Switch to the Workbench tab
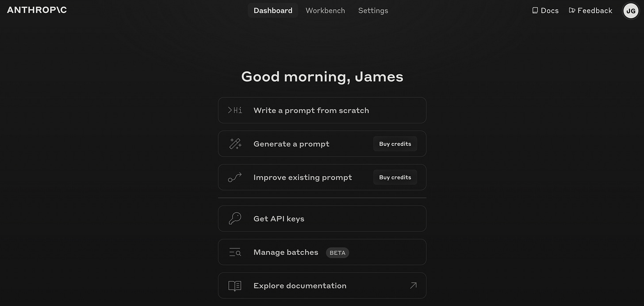644x306 pixels. [x=325, y=11]
